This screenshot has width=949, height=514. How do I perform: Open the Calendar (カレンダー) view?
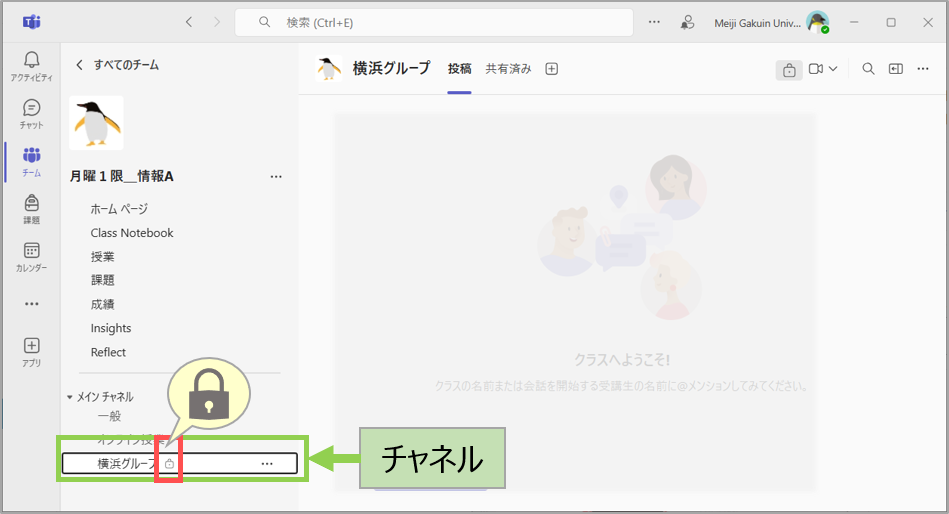pos(31,256)
